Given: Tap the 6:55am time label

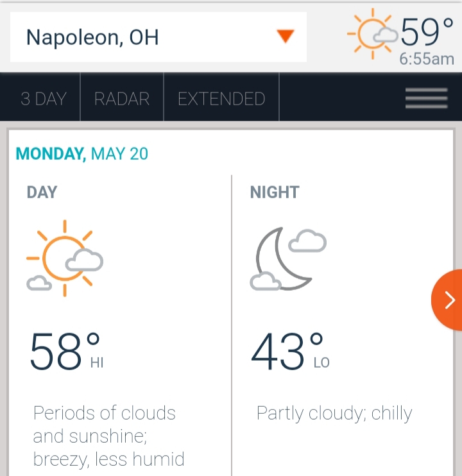Looking at the screenshot, I should point(427,58).
